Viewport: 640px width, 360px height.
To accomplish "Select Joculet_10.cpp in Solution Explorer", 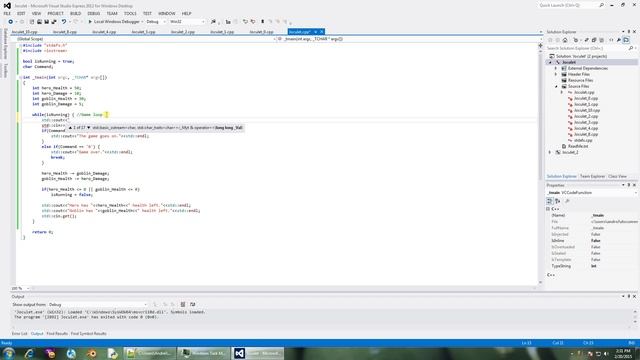I will pos(587,110).
